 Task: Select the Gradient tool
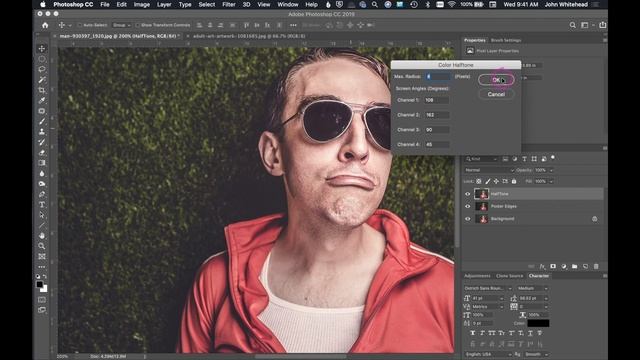click(42, 163)
